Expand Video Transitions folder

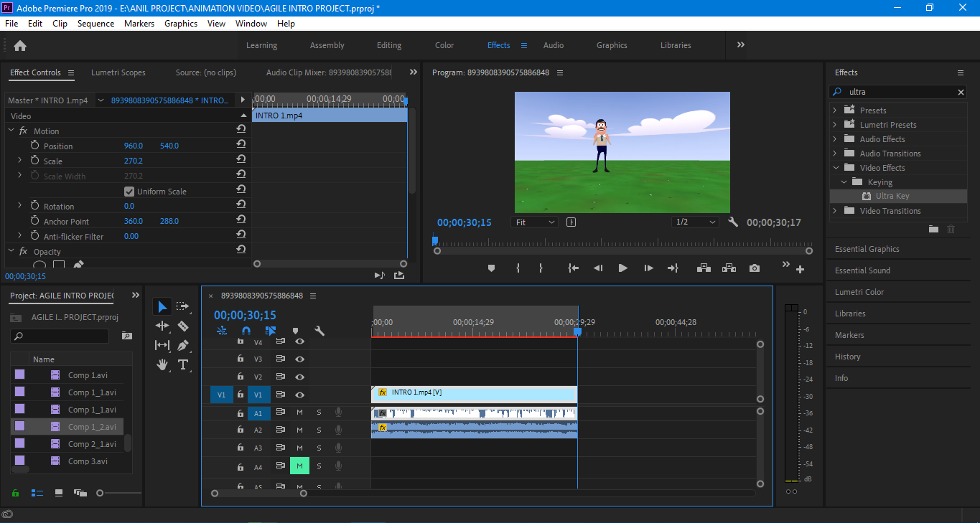[x=834, y=211]
